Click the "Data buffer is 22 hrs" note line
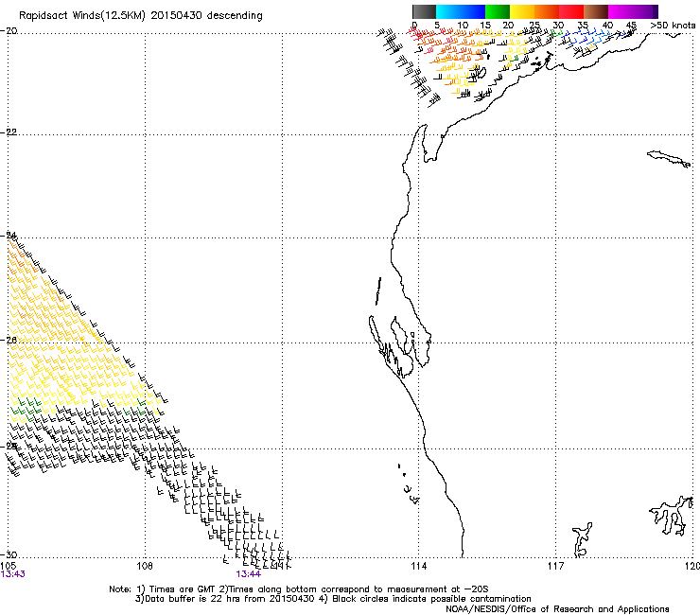Screen dimensions: 700x615 coord(333,599)
